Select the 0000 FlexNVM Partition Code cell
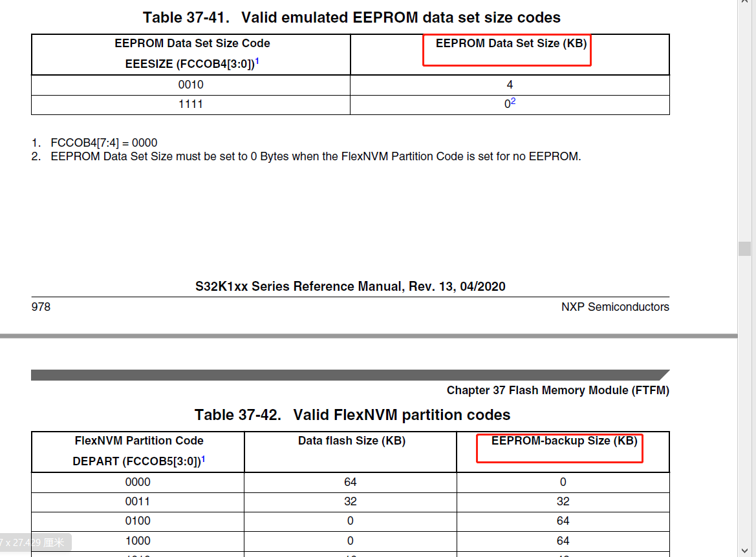Image resolution: width=756 pixels, height=557 pixels. [137, 482]
